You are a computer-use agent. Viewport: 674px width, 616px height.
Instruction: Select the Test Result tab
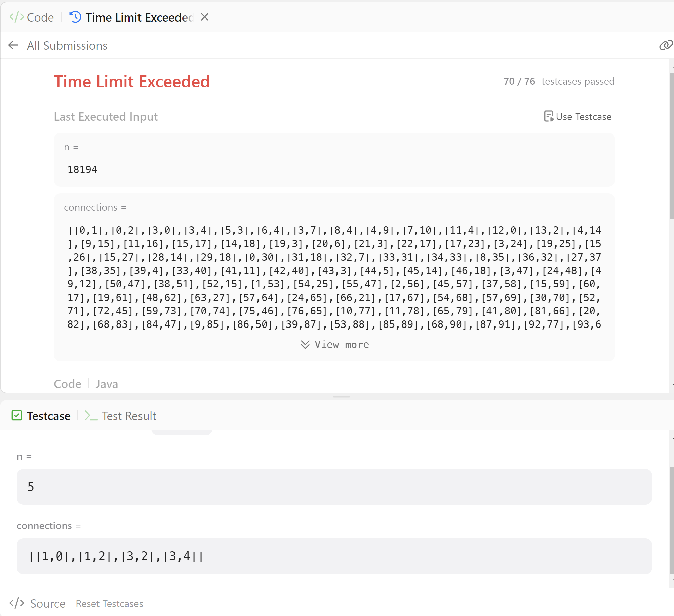(x=120, y=416)
